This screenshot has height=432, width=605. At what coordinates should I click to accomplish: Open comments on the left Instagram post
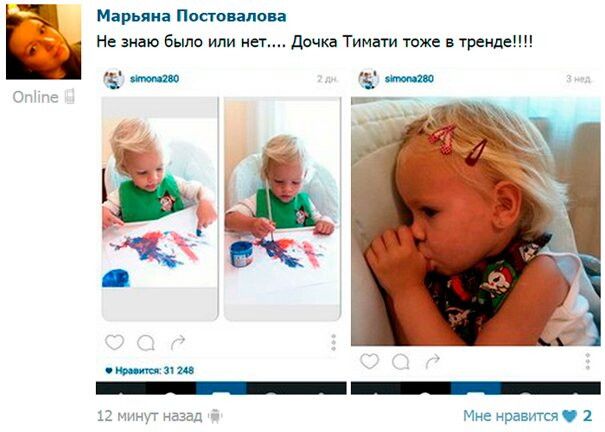click(x=146, y=343)
